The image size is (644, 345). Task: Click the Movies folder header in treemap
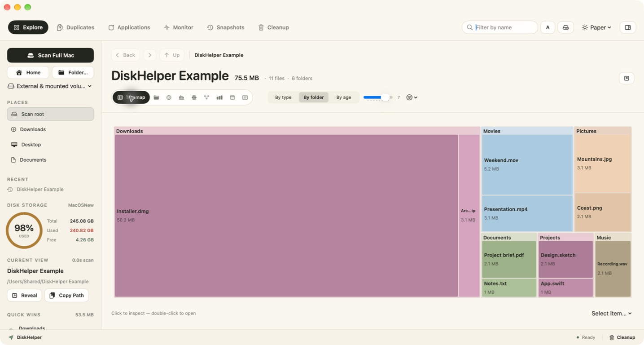point(527,131)
